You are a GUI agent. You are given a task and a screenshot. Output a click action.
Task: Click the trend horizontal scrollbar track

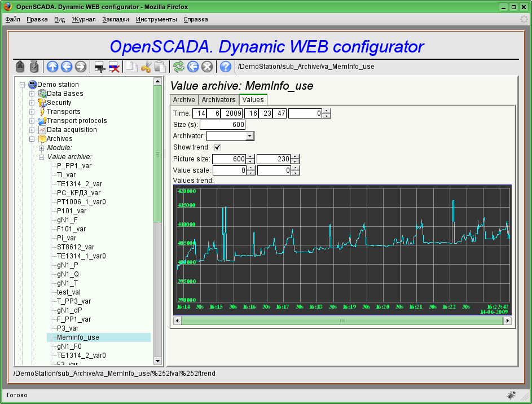[342, 320]
